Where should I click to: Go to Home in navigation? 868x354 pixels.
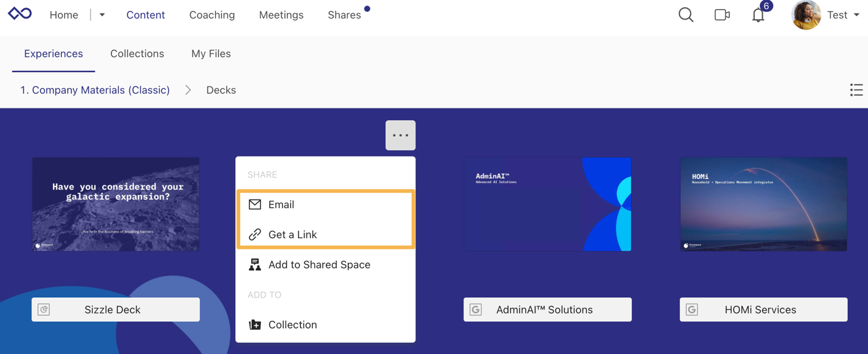tap(64, 15)
